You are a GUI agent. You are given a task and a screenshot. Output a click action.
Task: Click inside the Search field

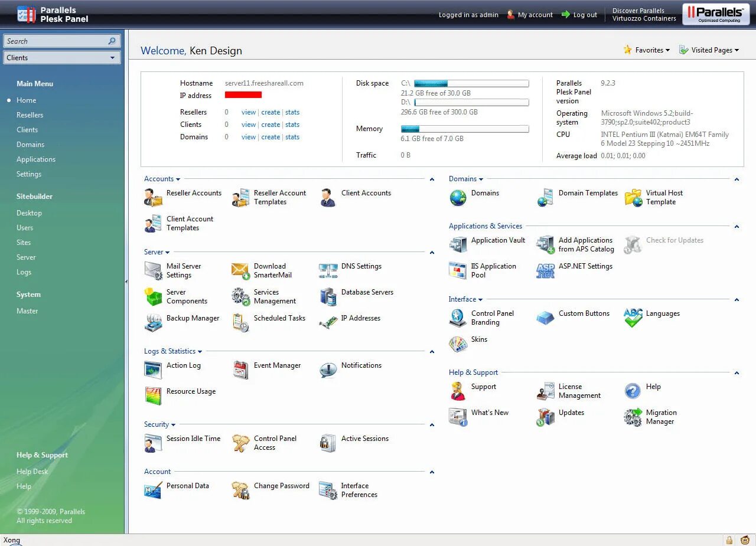pyautogui.click(x=56, y=41)
